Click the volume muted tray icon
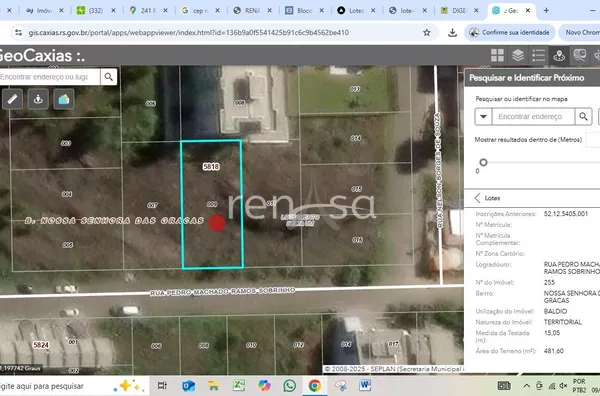Image resolution: width=600 pixels, height=396 pixels. (563, 386)
